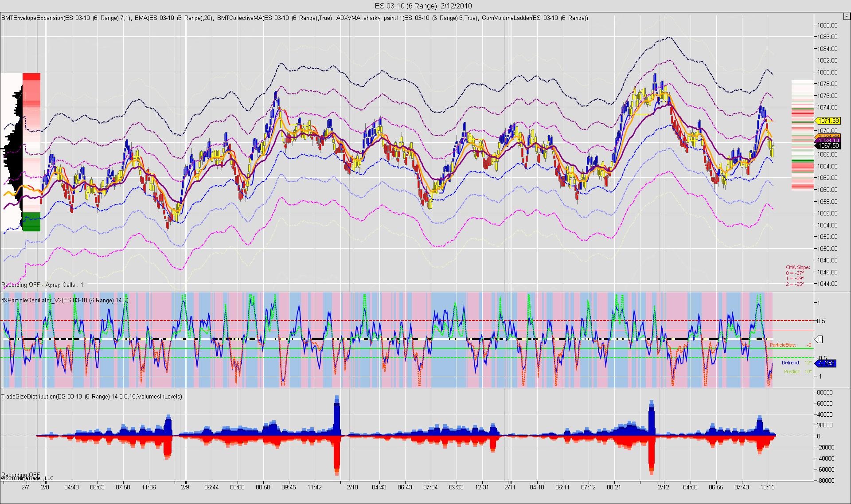Click the 1052.00 price axis label
Image resolution: width=851 pixels, height=504 pixels.
click(x=828, y=237)
